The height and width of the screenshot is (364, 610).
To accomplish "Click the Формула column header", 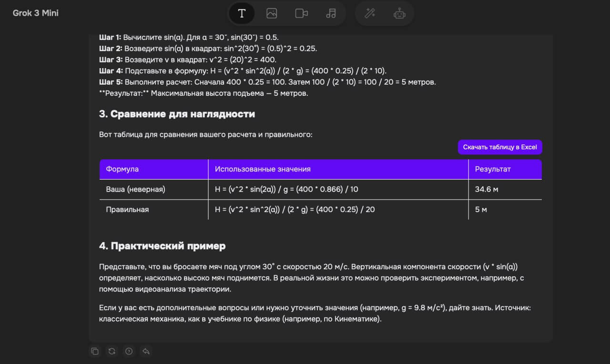I will 122,169.
